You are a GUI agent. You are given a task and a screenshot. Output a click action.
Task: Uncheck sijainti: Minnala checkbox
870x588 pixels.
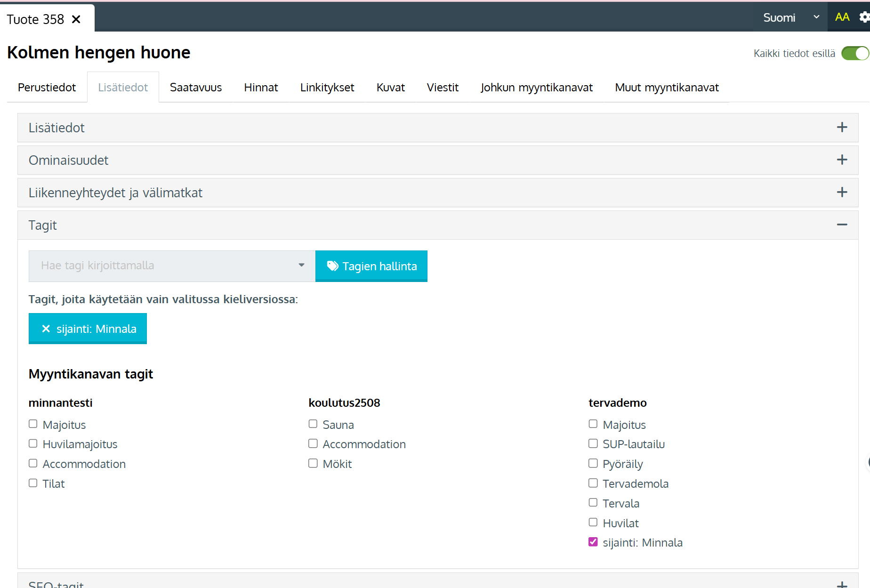point(593,542)
